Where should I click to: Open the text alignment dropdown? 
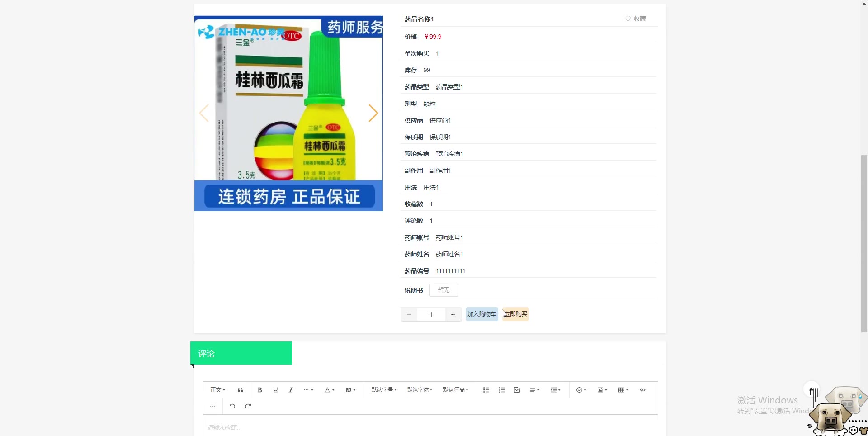(534, 390)
